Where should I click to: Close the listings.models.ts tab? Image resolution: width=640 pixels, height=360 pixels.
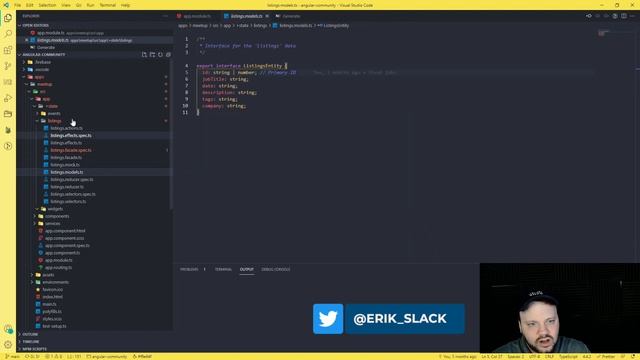(x=267, y=16)
